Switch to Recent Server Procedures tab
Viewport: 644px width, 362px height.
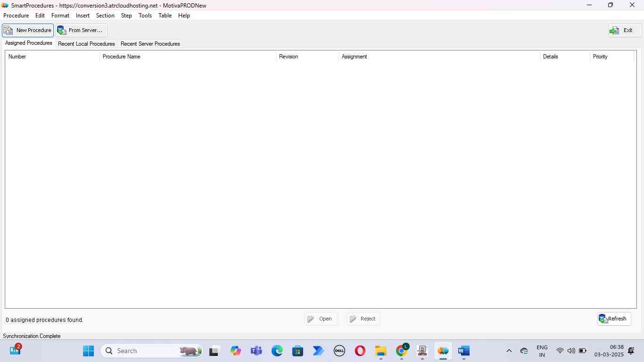[150, 44]
